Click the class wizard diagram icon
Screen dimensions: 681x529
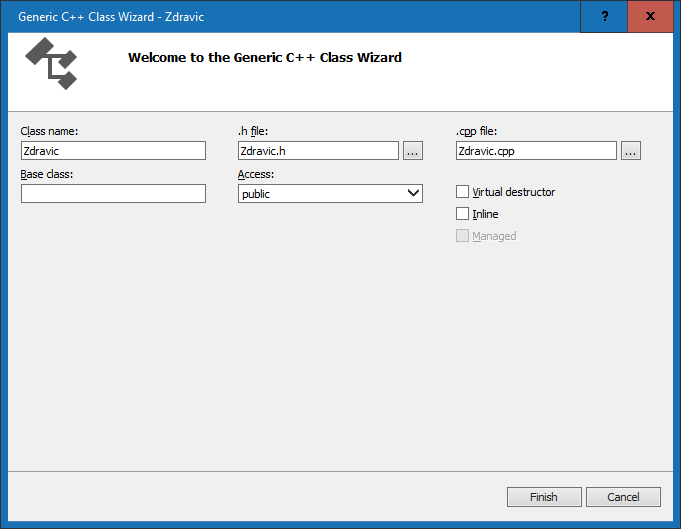(x=51, y=63)
